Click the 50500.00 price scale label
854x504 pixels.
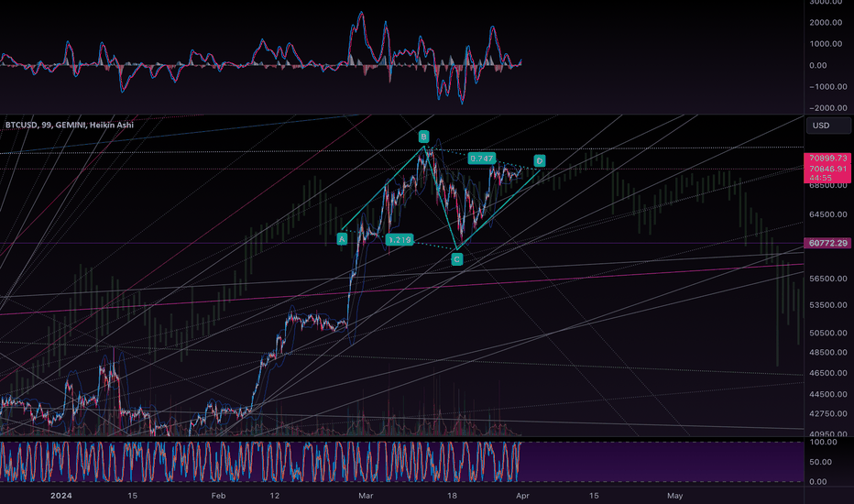click(x=827, y=333)
